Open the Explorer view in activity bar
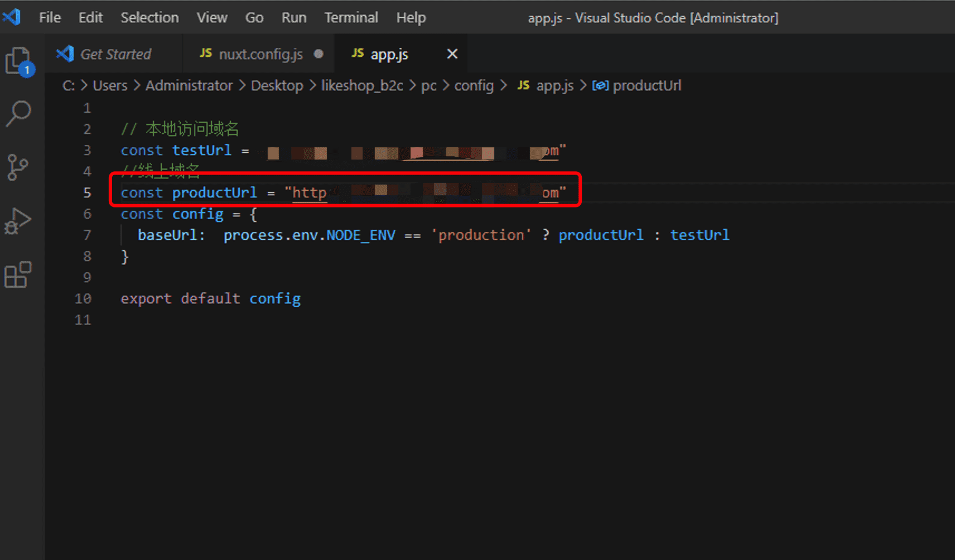The image size is (955, 560). [x=20, y=61]
